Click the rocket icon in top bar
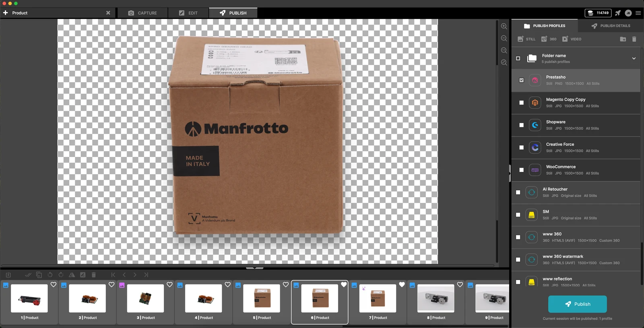Image resolution: width=644 pixels, height=328 pixels. (x=618, y=13)
